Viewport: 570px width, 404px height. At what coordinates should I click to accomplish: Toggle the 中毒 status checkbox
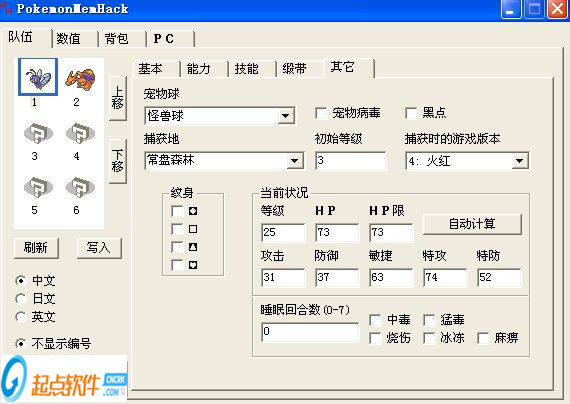[x=375, y=320]
